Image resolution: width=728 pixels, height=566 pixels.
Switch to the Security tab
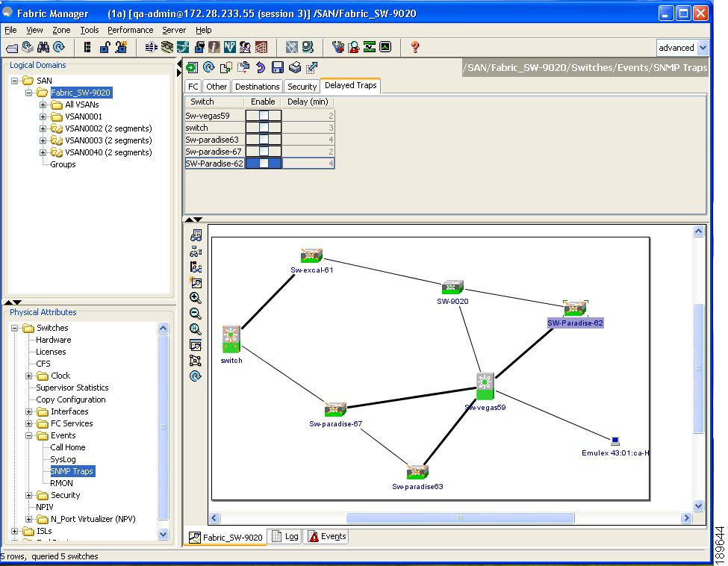click(302, 87)
